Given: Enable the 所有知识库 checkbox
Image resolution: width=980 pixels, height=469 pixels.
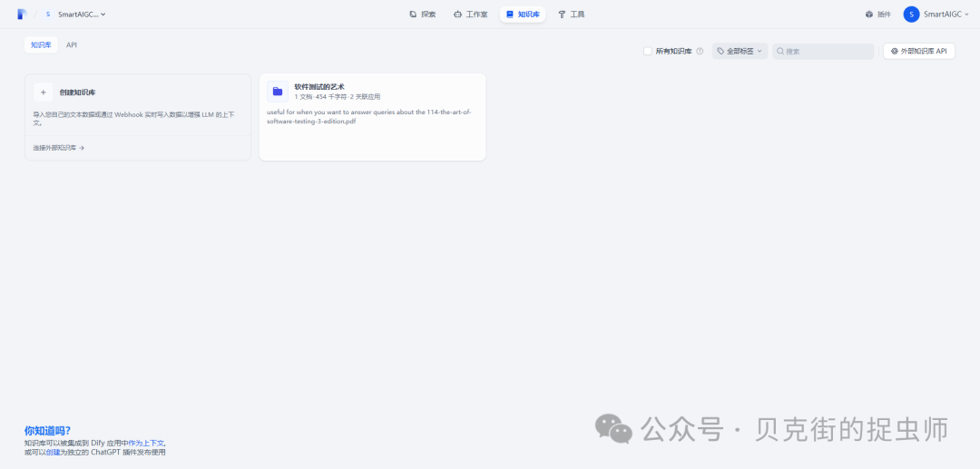Looking at the screenshot, I should [x=648, y=51].
